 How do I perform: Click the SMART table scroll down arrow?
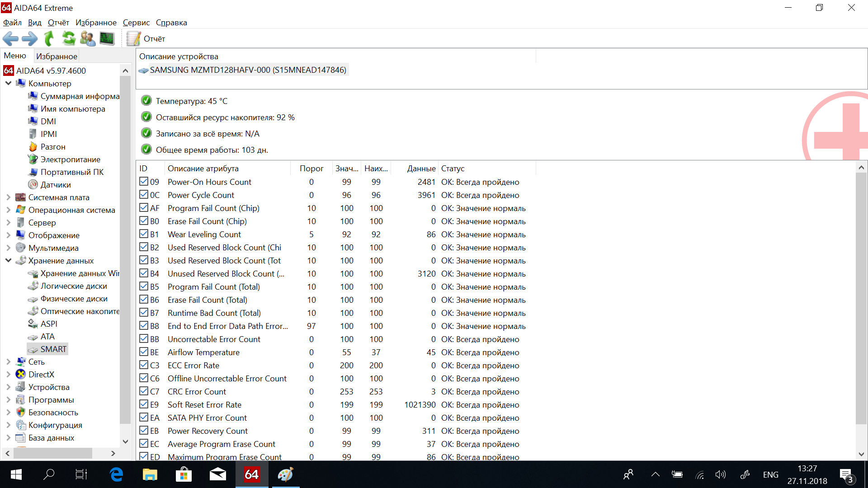(x=861, y=455)
